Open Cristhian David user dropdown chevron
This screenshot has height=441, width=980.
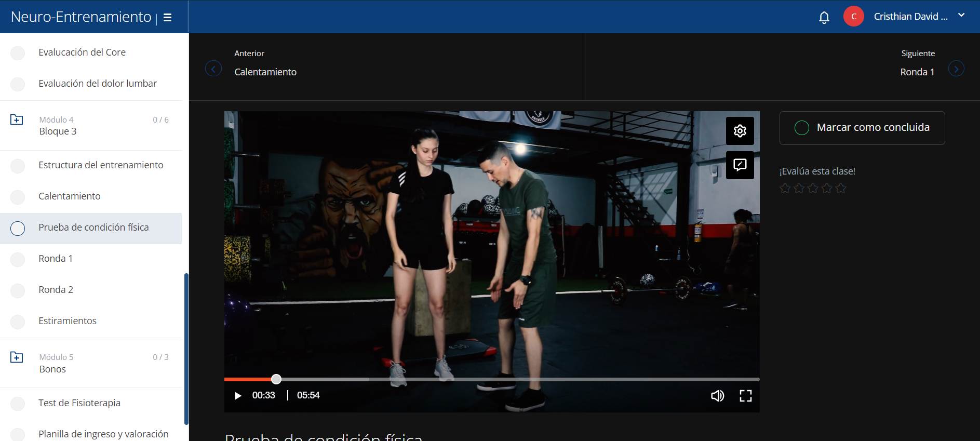(961, 16)
